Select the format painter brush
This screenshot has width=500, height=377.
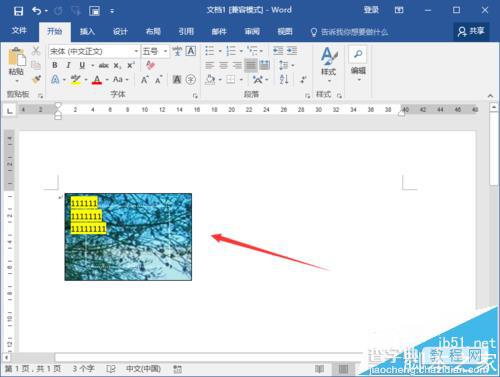[36, 79]
